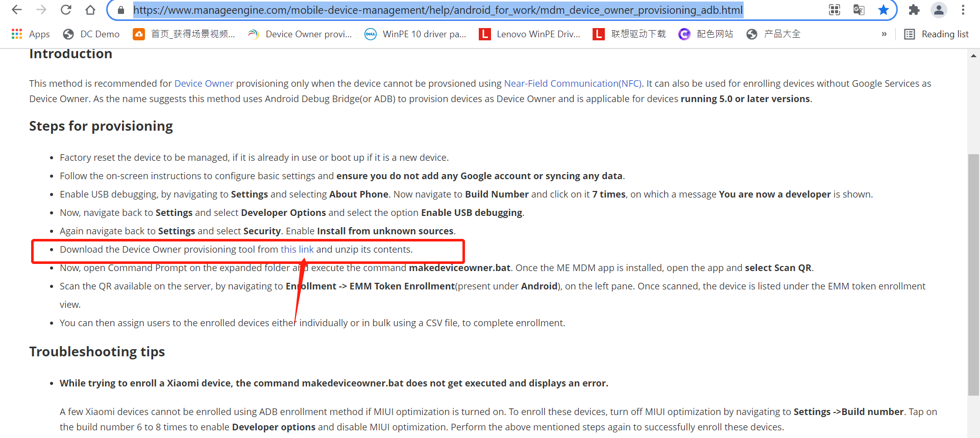Viewport: 980px width, 438px height.
Task: Go to browser home page
Action: (x=90, y=10)
